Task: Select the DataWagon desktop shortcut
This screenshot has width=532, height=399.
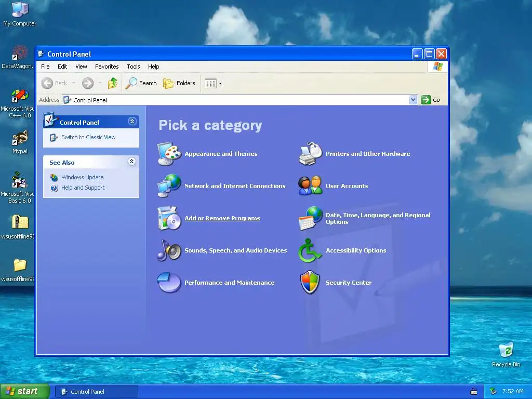Action: pyautogui.click(x=18, y=57)
